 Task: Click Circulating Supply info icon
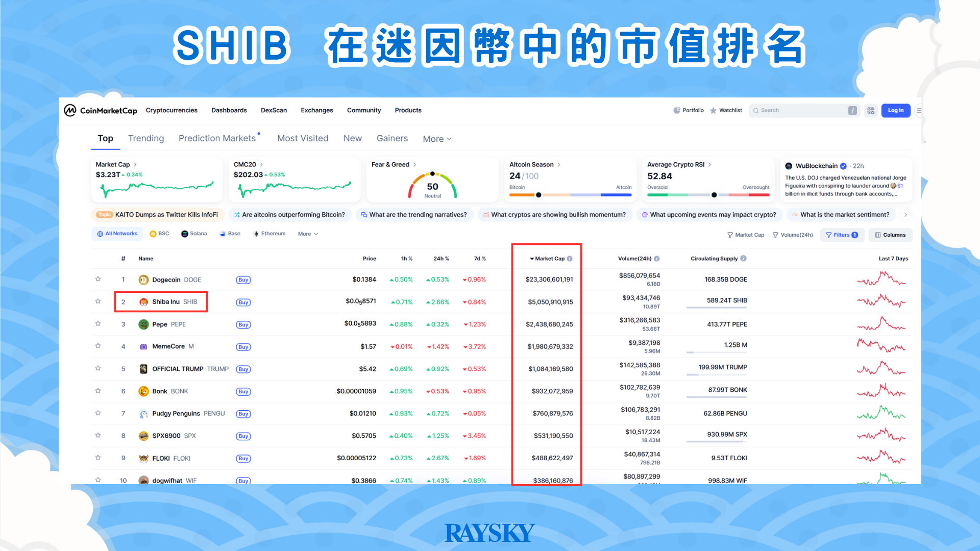[743, 258]
